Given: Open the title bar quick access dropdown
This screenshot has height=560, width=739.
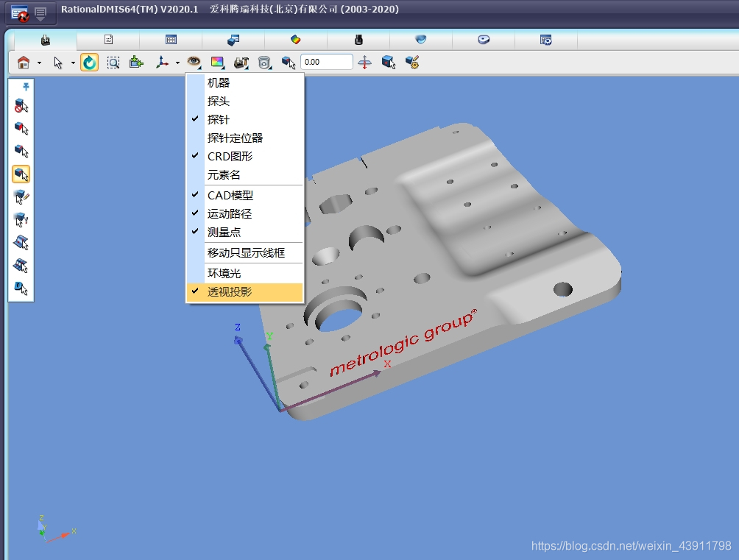Looking at the screenshot, I should click(x=40, y=14).
